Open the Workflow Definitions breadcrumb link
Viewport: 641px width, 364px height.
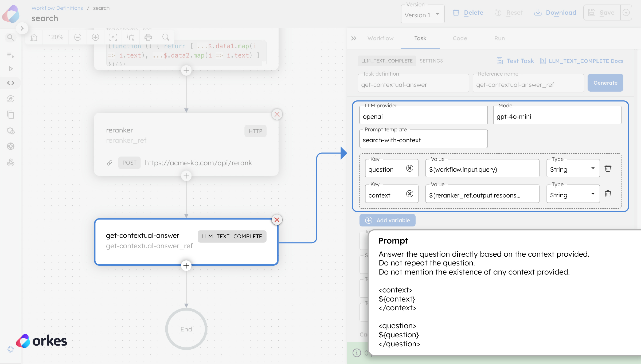tap(57, 8)
